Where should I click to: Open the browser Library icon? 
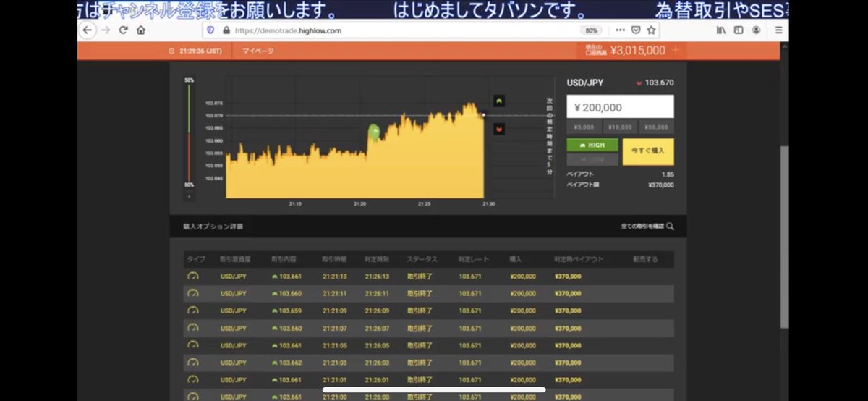720,30
